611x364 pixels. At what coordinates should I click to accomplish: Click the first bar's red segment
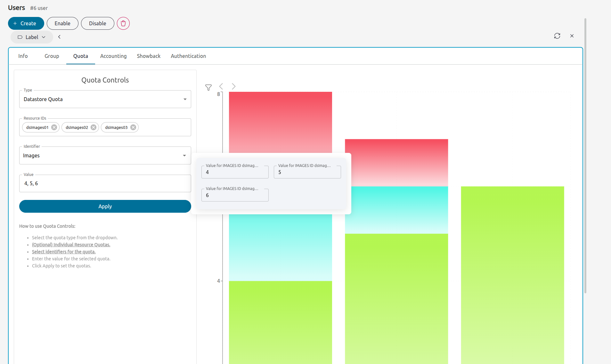pyautogui.click(x=281, y=122)
